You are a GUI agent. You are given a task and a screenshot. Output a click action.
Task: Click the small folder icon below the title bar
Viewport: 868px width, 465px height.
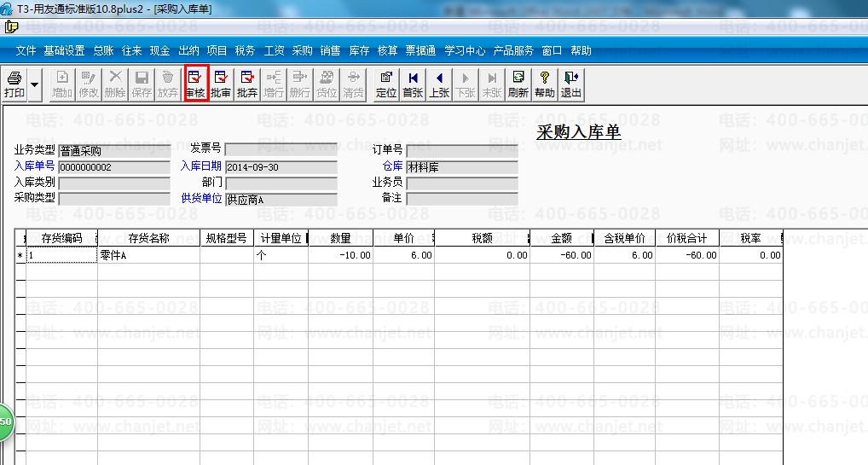coord(11,26)
